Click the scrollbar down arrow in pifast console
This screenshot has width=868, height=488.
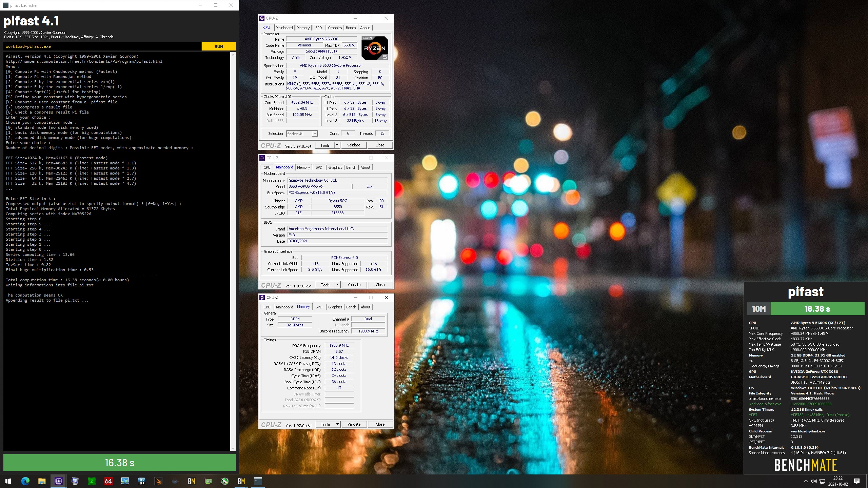click(233, 448)
